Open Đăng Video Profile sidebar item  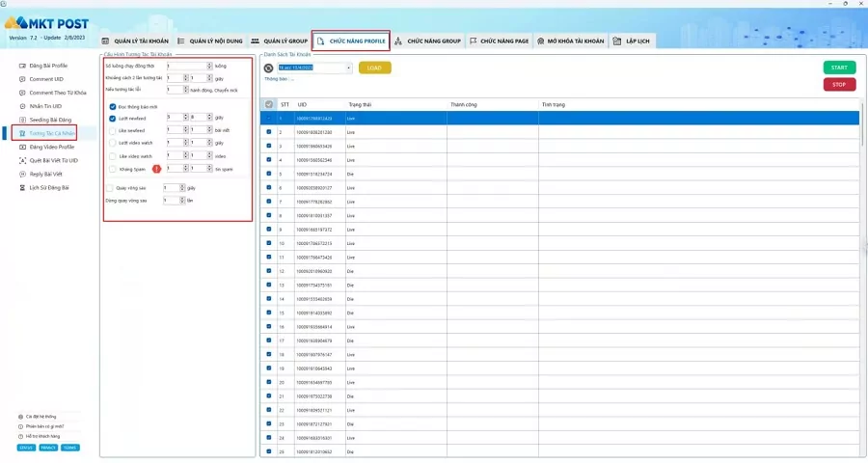(47, 148)
